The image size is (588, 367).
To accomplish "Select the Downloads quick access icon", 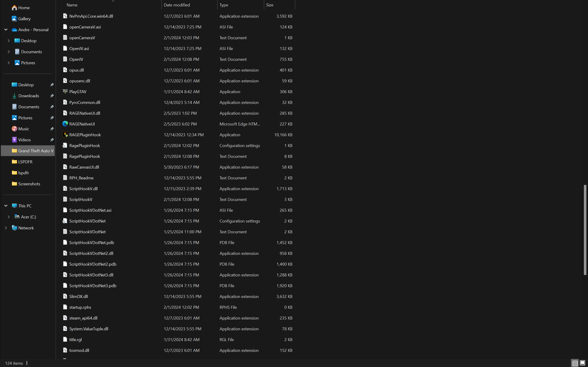I will coord(14,96).
